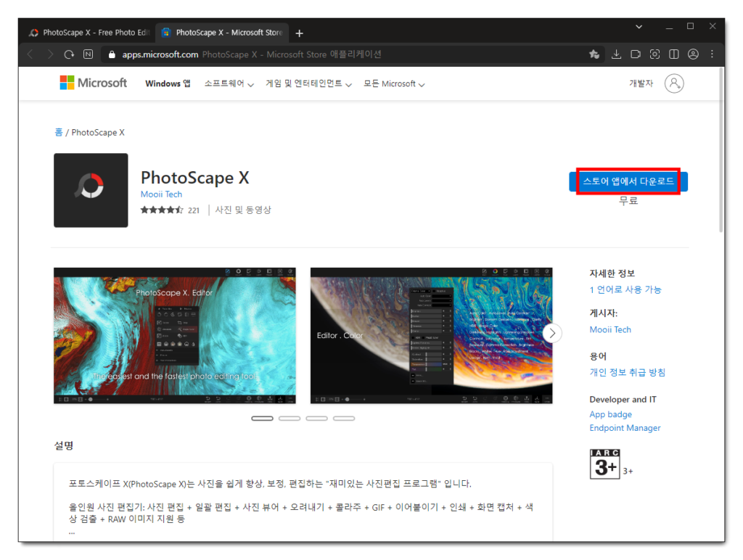The width and height of the screenshot is (743, 560).
Task: Open the browser three-dot menu
Action: point(712,54)
